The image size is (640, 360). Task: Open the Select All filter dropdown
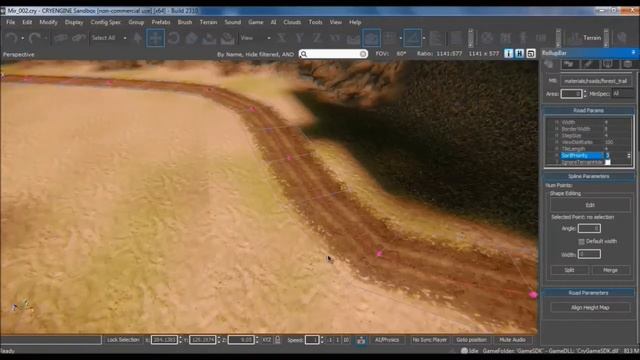pyautogui.click(x=125, y=38)
